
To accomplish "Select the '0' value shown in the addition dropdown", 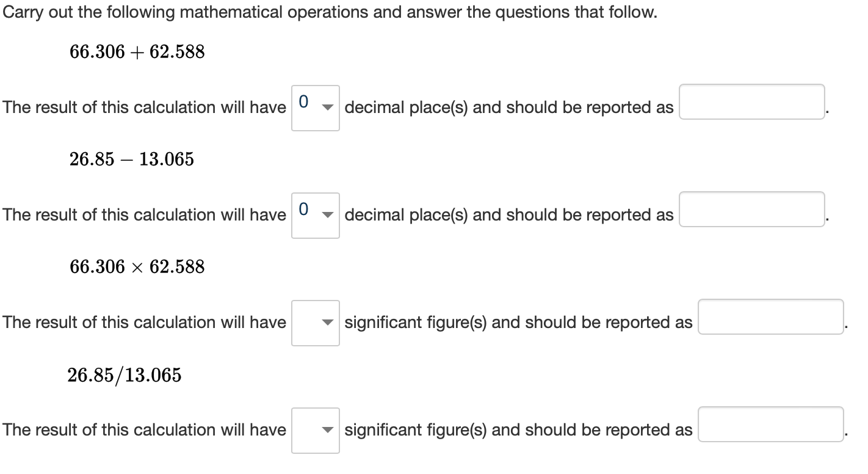I will coord(304,103).
